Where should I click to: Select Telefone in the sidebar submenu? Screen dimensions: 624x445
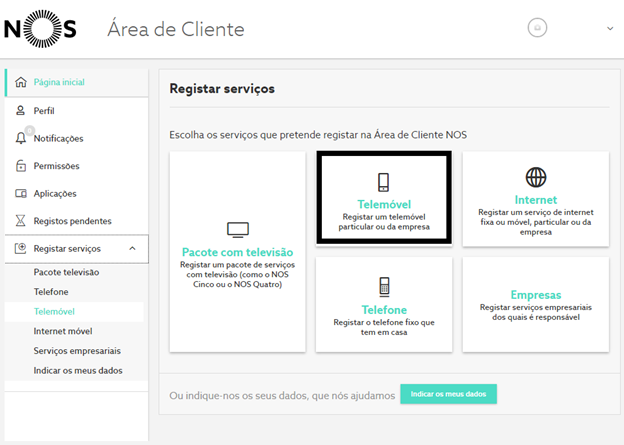point(51,292)
